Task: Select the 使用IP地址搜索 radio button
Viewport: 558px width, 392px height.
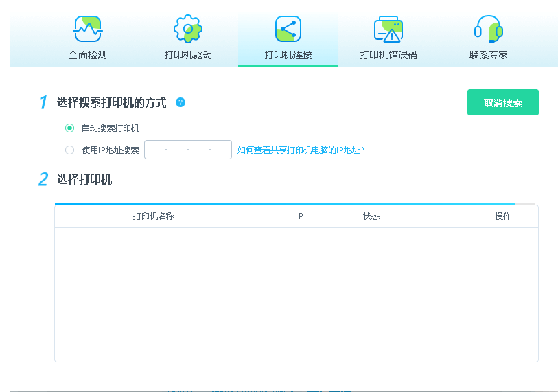Action: pos(69,150)
